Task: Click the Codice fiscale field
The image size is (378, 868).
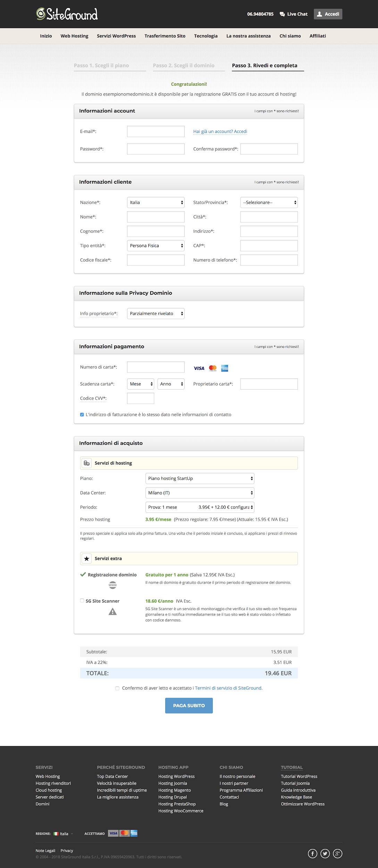Action: [156, 260]
